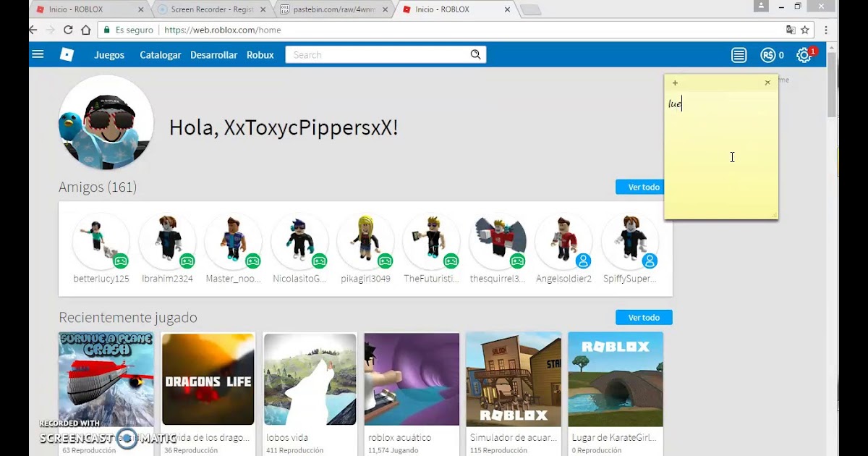Close the yellow sticky note
The width and height of the screenshot is (868, 456).
767,83
